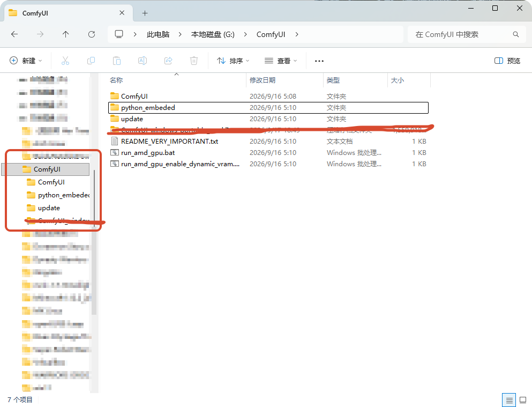Open the Sort (排序) dropdown
The image size is (532, 407).
233,61
